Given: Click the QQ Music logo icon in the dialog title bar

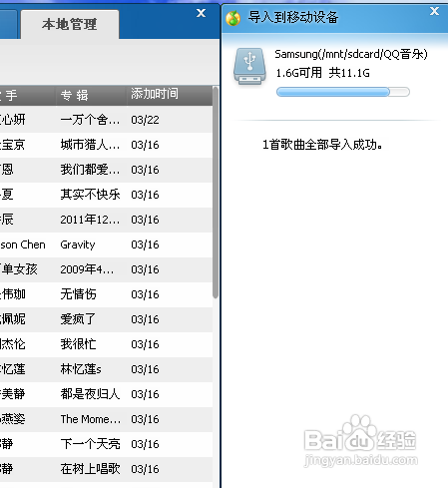Looking at the screenshot, I should 233,18.
